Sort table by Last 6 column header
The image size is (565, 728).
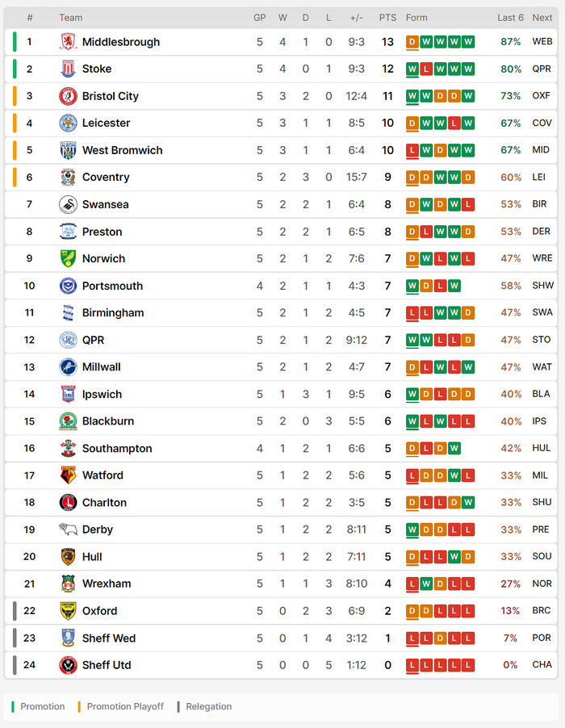point(510,18)
